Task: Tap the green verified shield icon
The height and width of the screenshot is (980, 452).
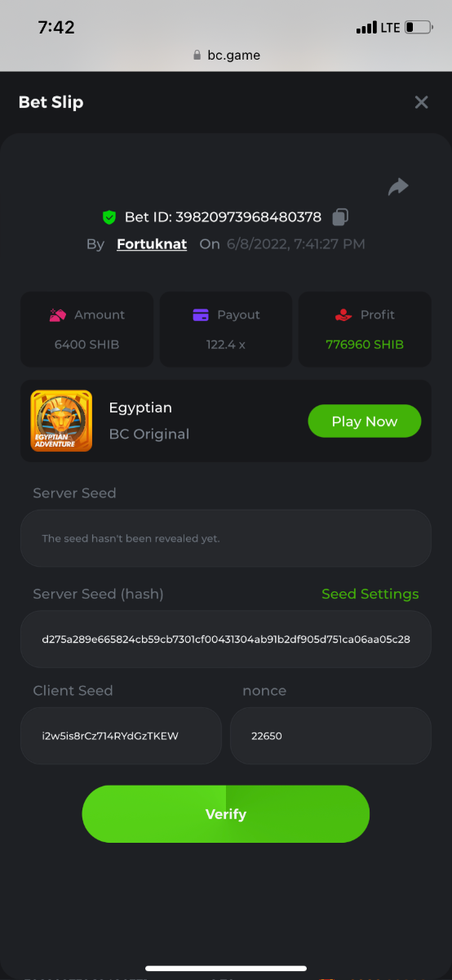Action: (109, 217)
